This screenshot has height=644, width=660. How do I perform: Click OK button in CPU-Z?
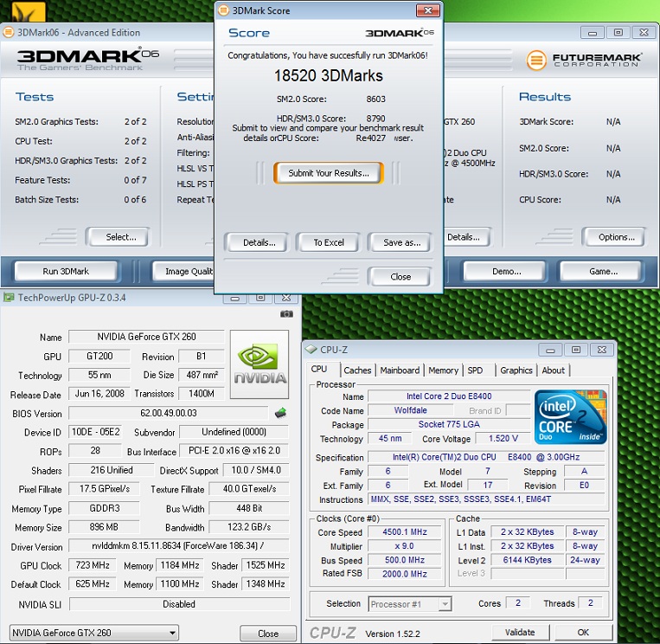coord(583,632)
